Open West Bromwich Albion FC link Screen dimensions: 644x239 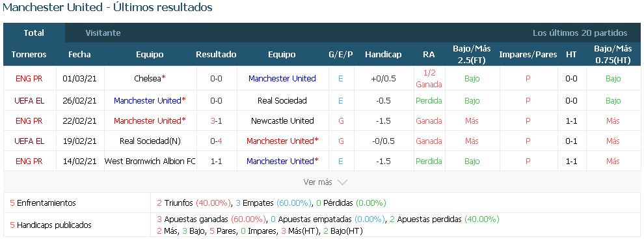(150, 161)
